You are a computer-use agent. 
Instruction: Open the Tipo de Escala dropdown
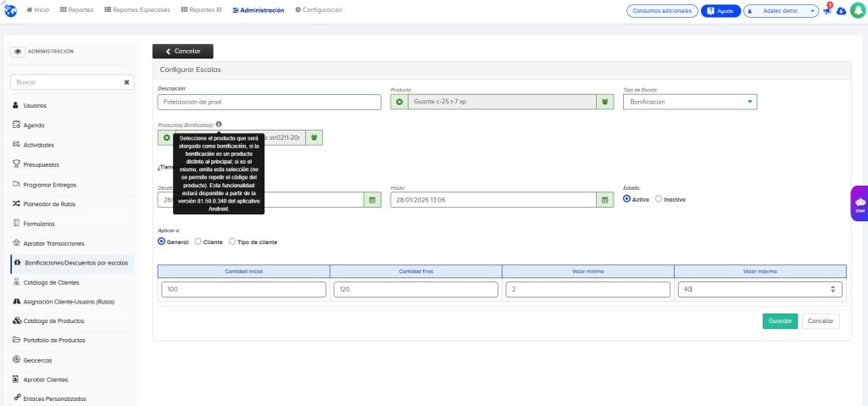(x=690, y=102)
